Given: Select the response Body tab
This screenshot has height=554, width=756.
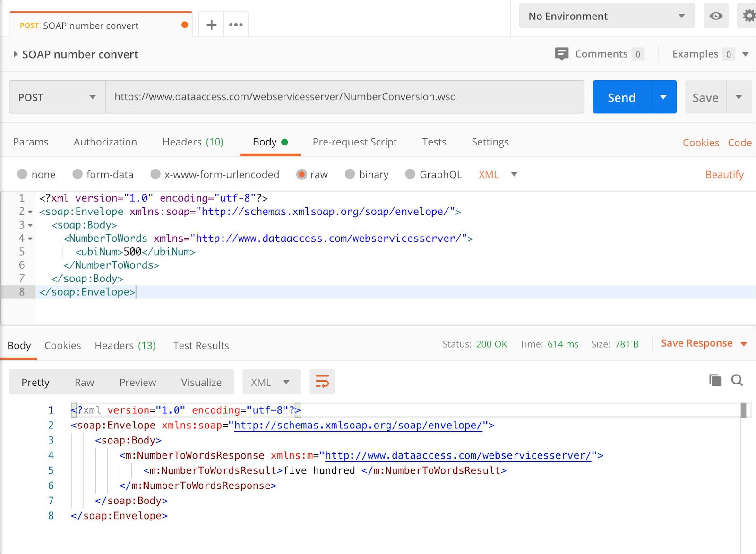Looking at the screenshot, I should click(x=19, y=345).
